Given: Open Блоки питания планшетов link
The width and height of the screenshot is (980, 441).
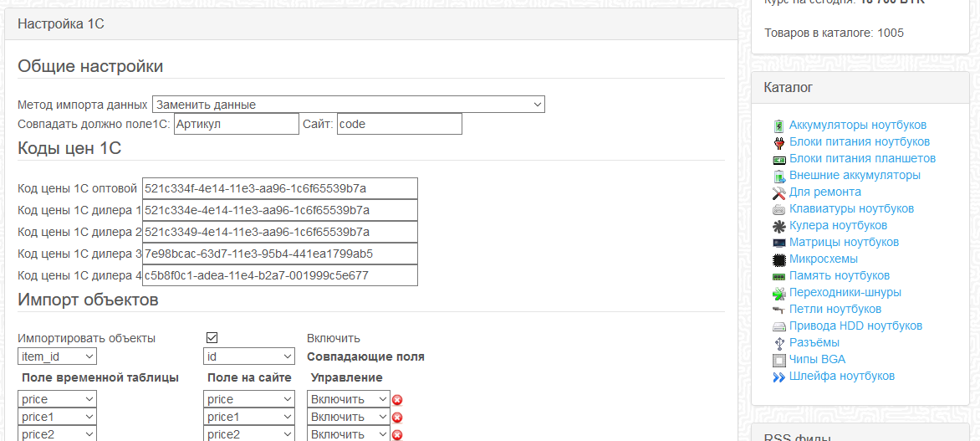Looking at the screenshot, I should 862,159.
